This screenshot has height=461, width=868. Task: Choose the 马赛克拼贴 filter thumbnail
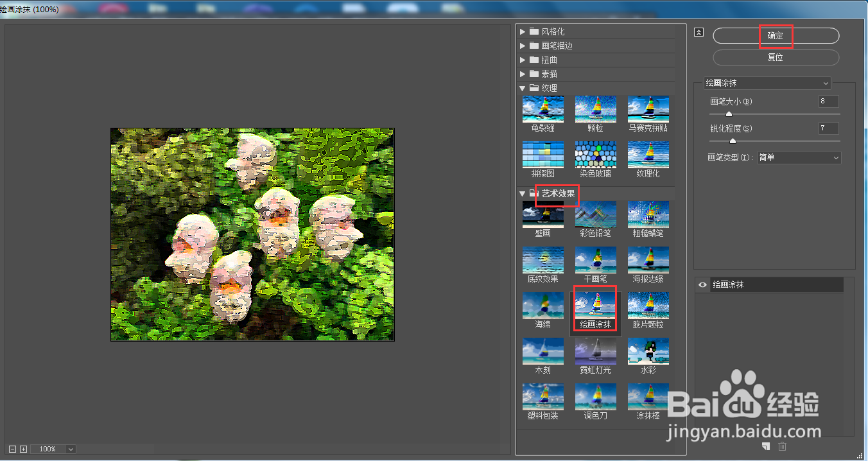coord(648,109)
